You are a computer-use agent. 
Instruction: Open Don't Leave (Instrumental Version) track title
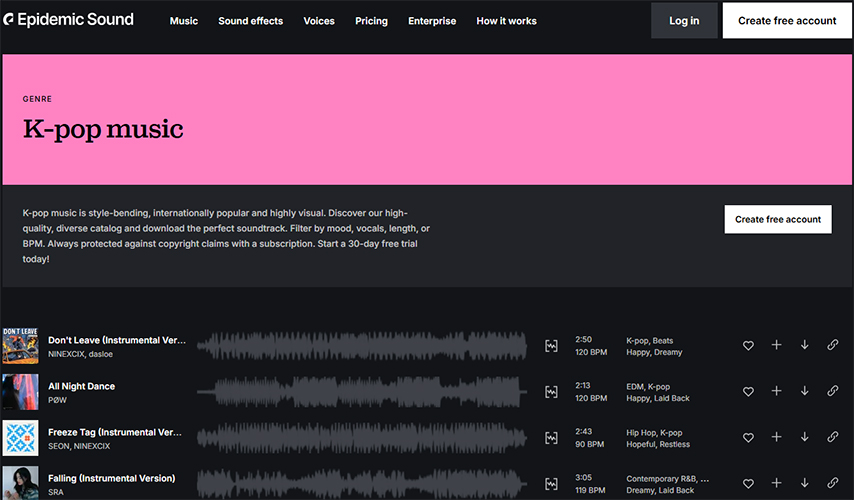coord(117,340)
